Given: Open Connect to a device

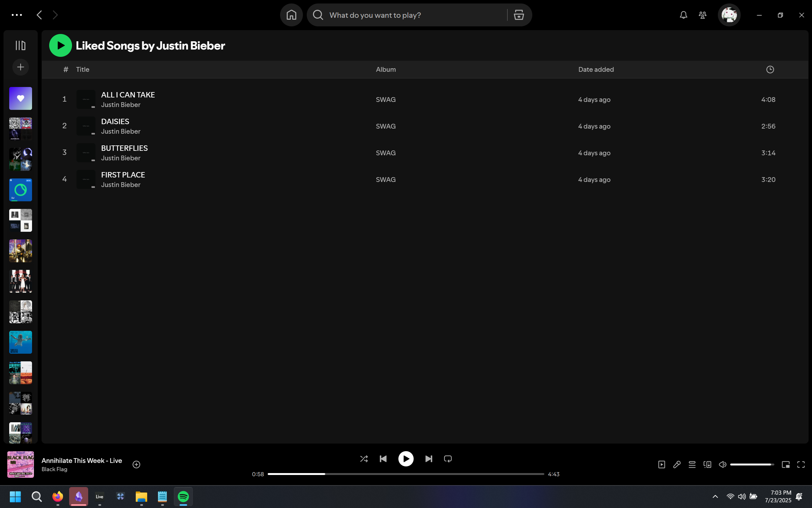Looking at the screenshot, I should 707,464.
